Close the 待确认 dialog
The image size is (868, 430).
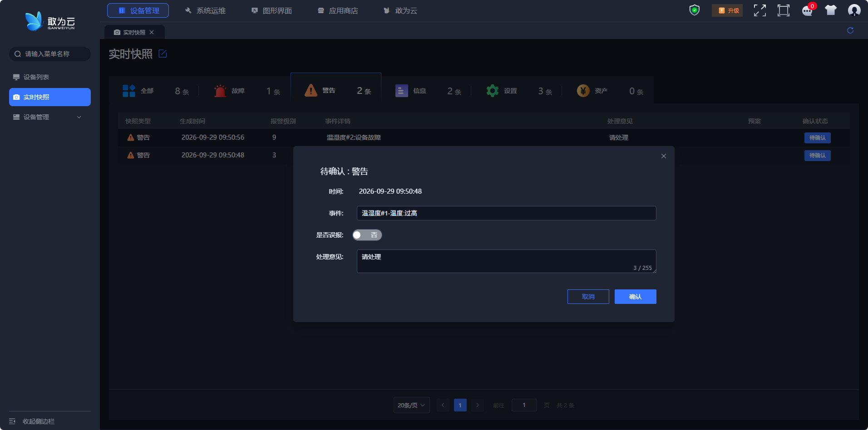(x=664, y=156)
